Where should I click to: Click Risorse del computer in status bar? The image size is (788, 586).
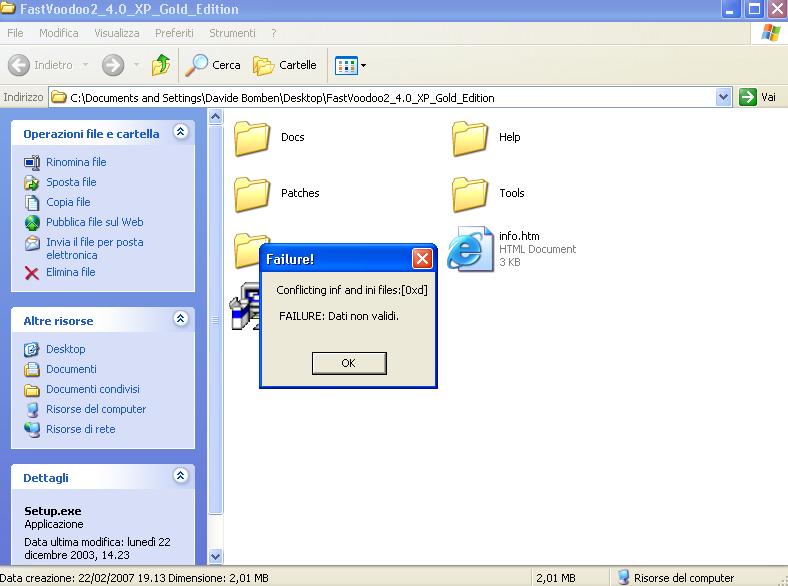pyautogui.click(x=675, y=578)
